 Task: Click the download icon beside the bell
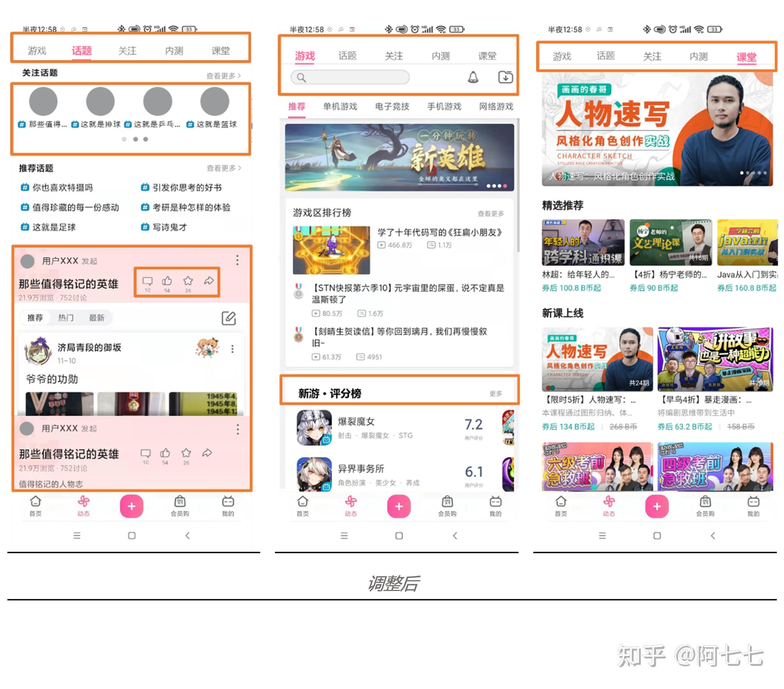pos(506,77)
